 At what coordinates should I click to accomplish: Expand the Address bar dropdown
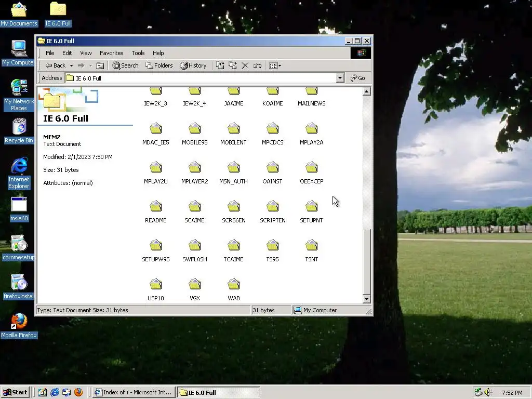(x=340, y=78)
